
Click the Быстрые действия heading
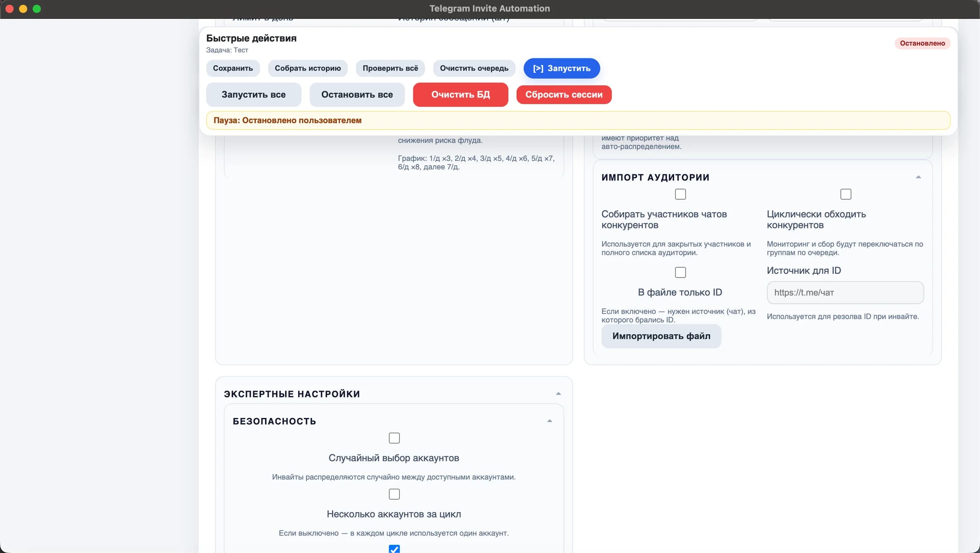(251, 38)
